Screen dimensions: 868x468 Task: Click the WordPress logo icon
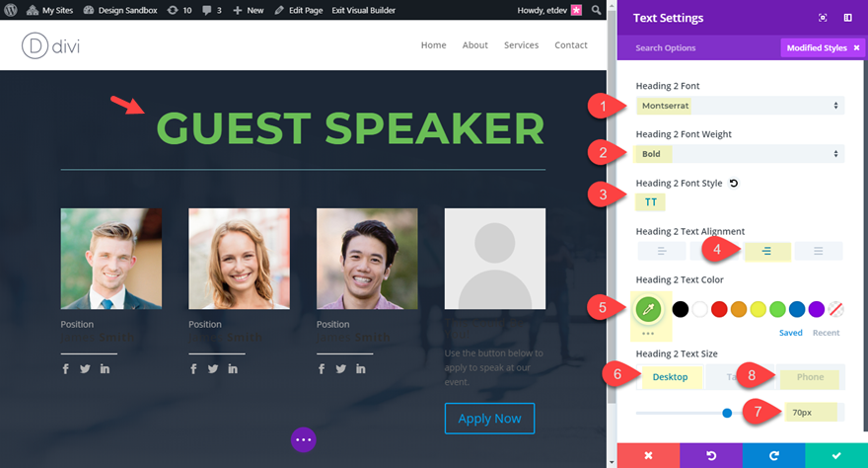point(11,10)
